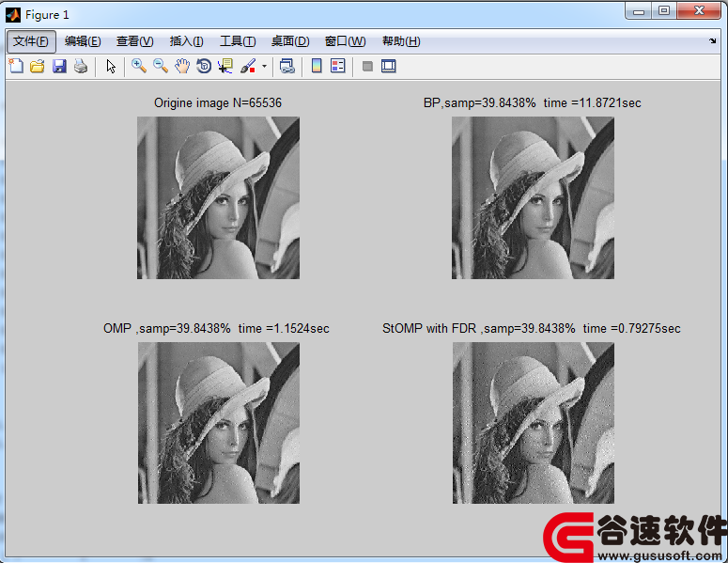The width and height of the screenshot is (728, 563).
Task: Click the OMP reconstructed image subplot
Action: click(x=219, y=423)
